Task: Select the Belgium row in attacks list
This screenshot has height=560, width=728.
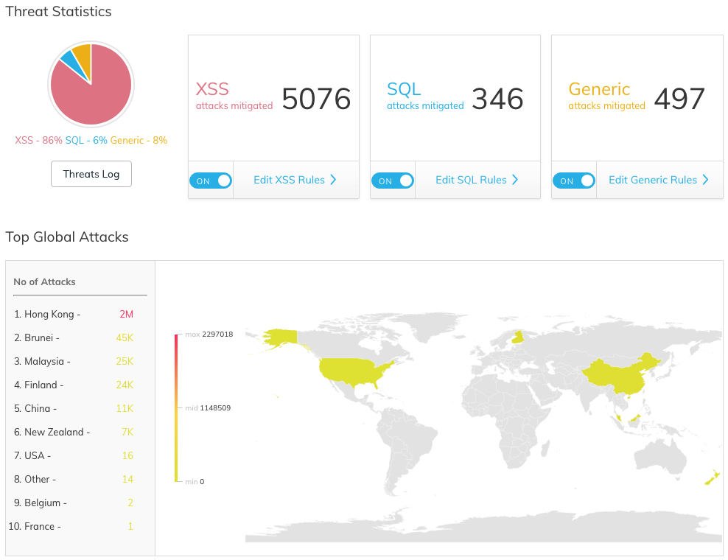Action: click(x=74, y=503)
